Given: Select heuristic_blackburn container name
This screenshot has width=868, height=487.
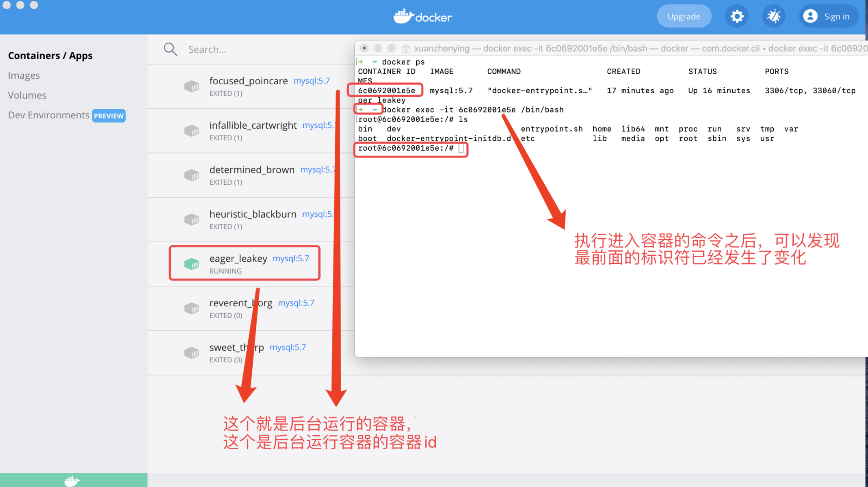Looking at the screenshot, I should pos(253,214).
